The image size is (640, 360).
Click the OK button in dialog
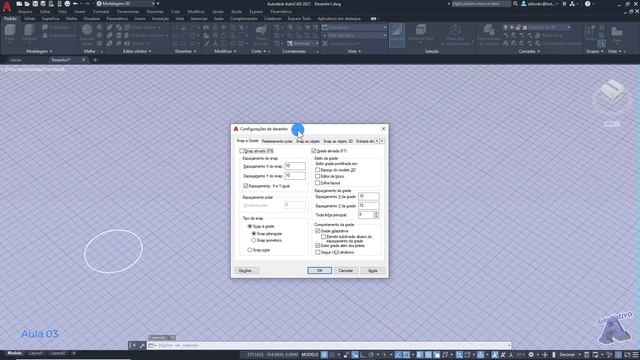click(320, 271)
